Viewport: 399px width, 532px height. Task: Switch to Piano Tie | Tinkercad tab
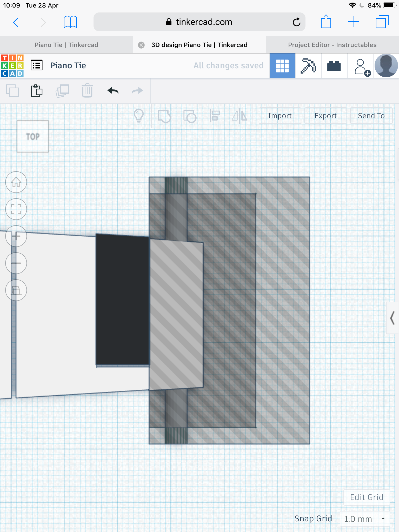coord(66,45)
